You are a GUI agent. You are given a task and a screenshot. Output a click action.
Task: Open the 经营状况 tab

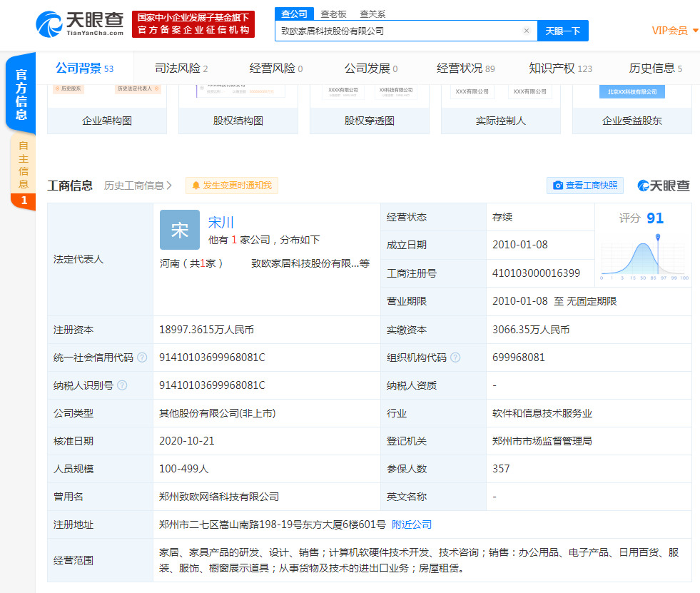(x=466, y=69)
